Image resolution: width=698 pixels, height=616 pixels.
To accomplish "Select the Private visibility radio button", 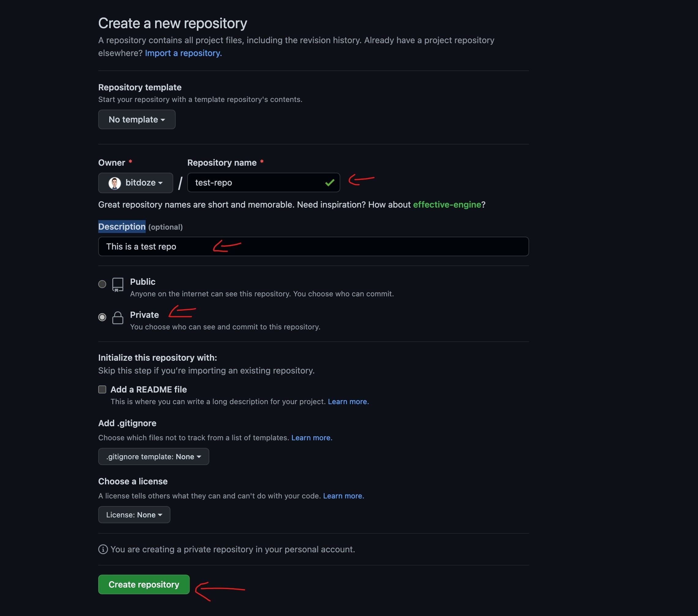I will click(102, 317).
